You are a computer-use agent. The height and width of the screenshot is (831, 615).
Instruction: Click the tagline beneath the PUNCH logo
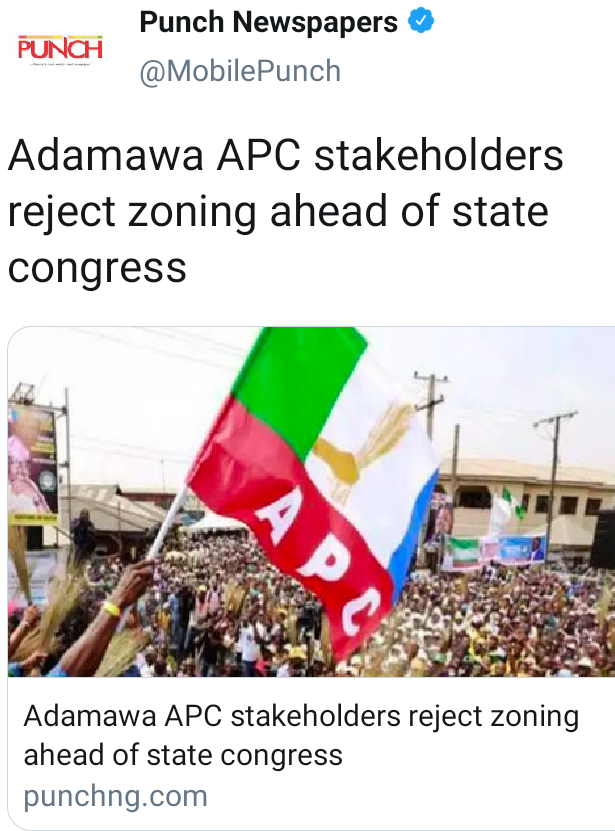tap(60, 64)
